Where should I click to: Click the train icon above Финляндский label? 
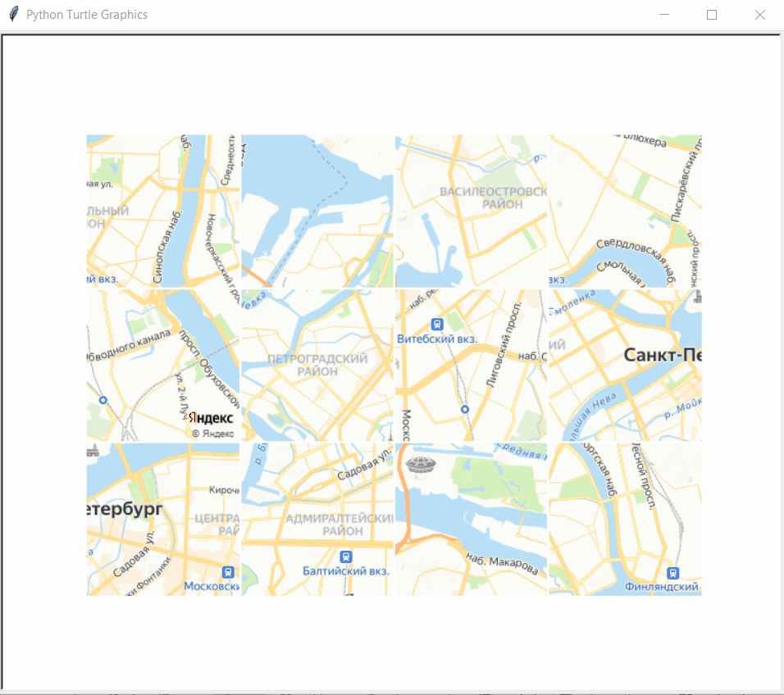click(x=673, y=573)
